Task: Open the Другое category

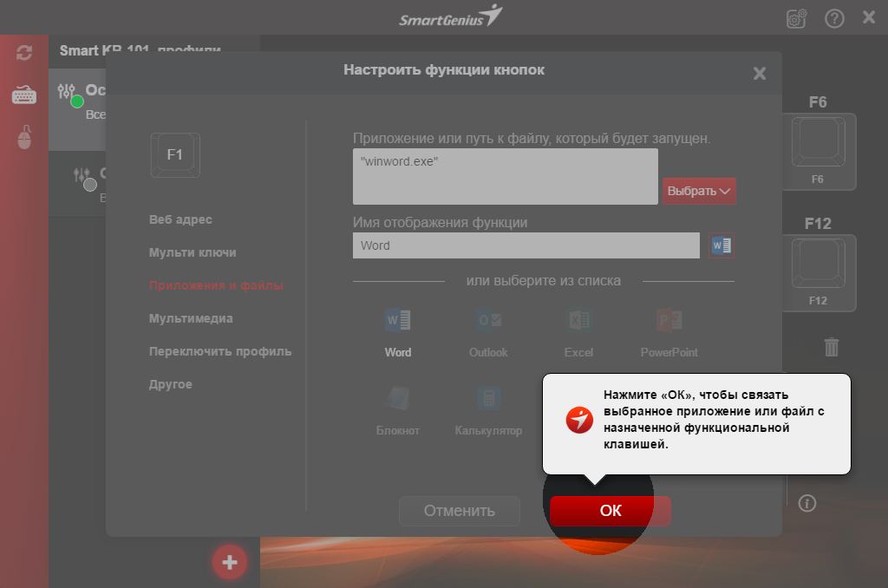Action: (171, 383)
